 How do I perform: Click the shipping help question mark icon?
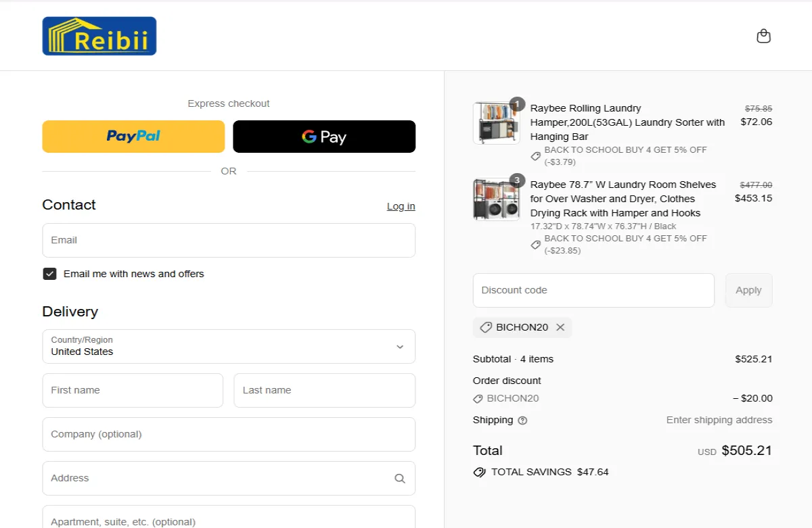[522, 421]
